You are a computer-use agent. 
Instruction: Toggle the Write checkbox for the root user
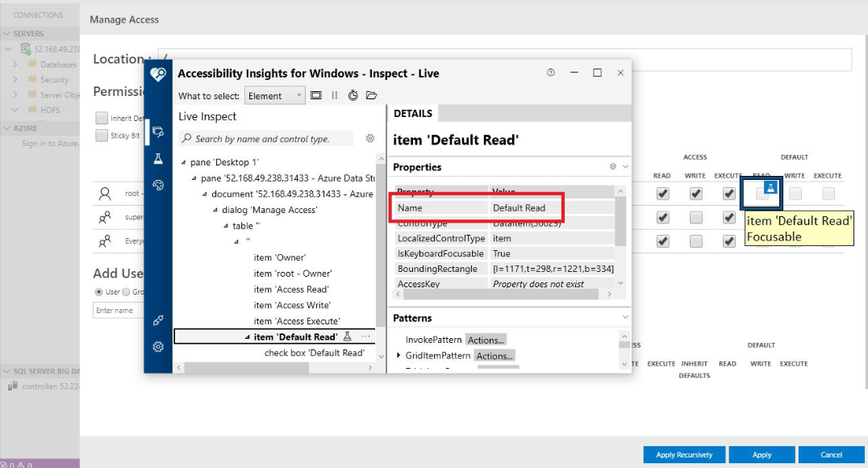(x=695, y=193)
